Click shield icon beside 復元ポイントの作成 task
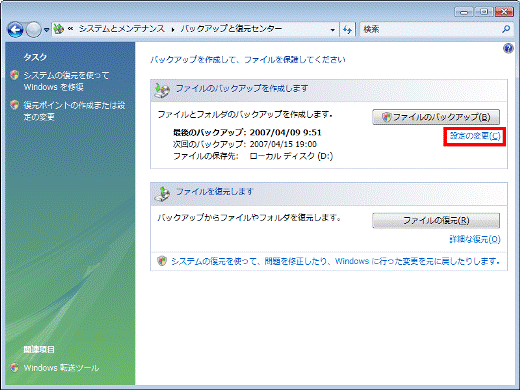The image size is (520, 390). 14,105
